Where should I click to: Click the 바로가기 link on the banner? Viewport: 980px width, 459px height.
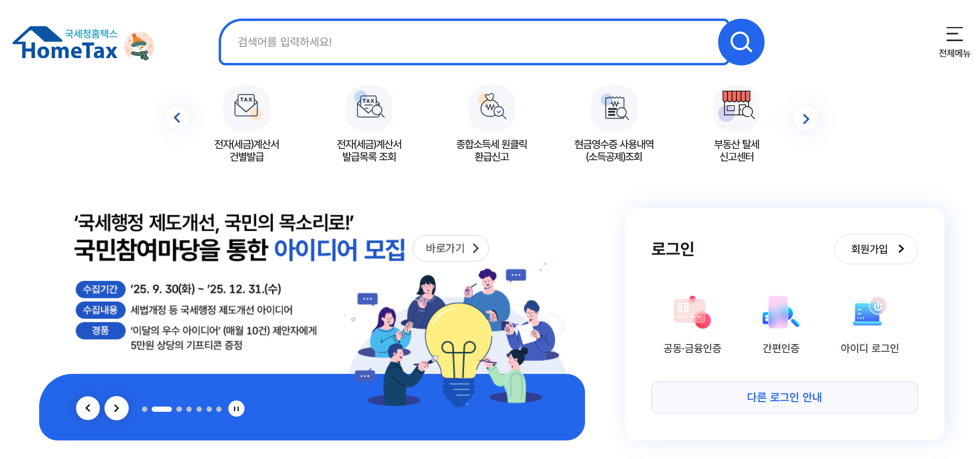point(451,248)
